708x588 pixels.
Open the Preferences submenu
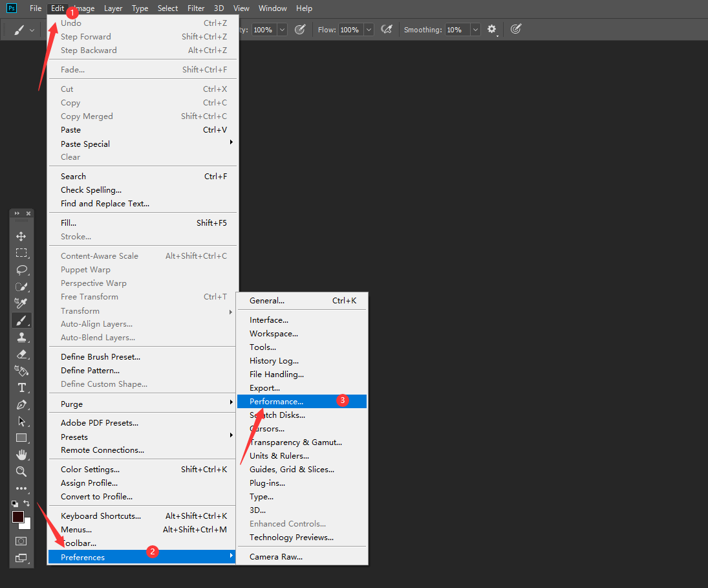tap(143, 557)
